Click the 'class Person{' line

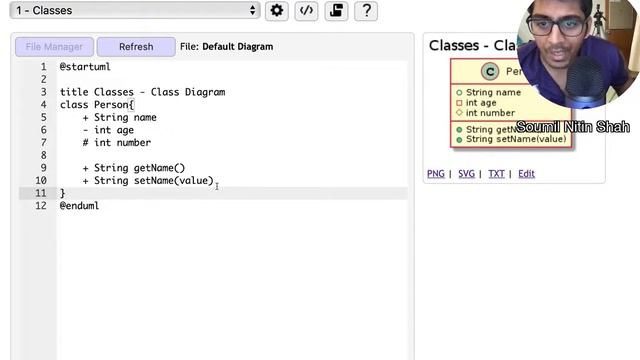[x=97, y=104]
